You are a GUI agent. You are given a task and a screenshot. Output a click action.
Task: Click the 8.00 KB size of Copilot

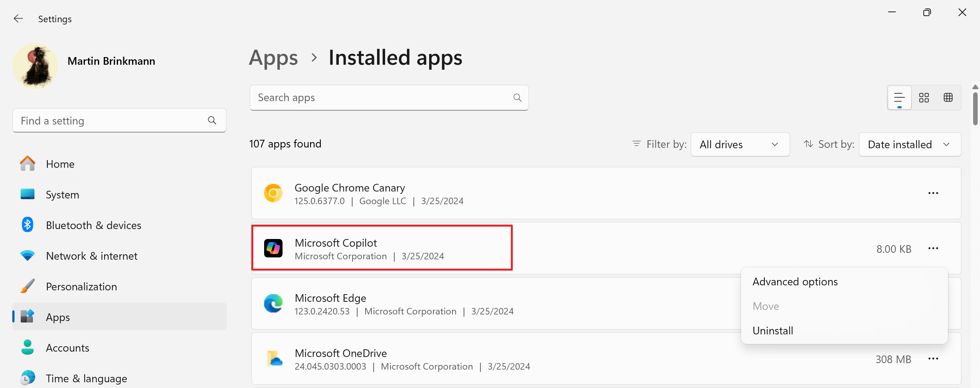tap(894, 249)
